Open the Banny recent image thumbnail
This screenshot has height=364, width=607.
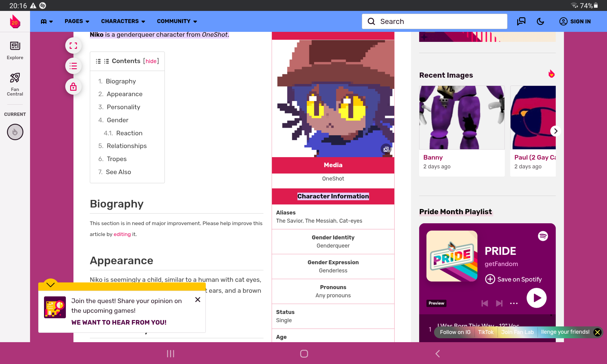pyautogui.click(x=462, y=117)
